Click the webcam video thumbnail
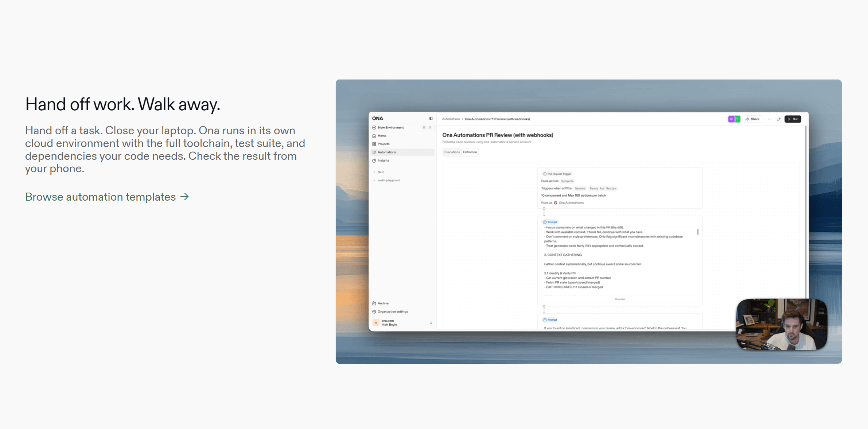This screenshot has width=868, height=429. pyautogui.click(x=782, y=324)
